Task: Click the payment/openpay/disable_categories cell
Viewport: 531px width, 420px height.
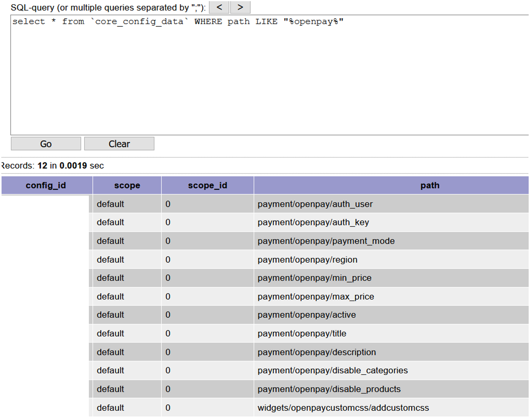Action: tap(333, 370)
